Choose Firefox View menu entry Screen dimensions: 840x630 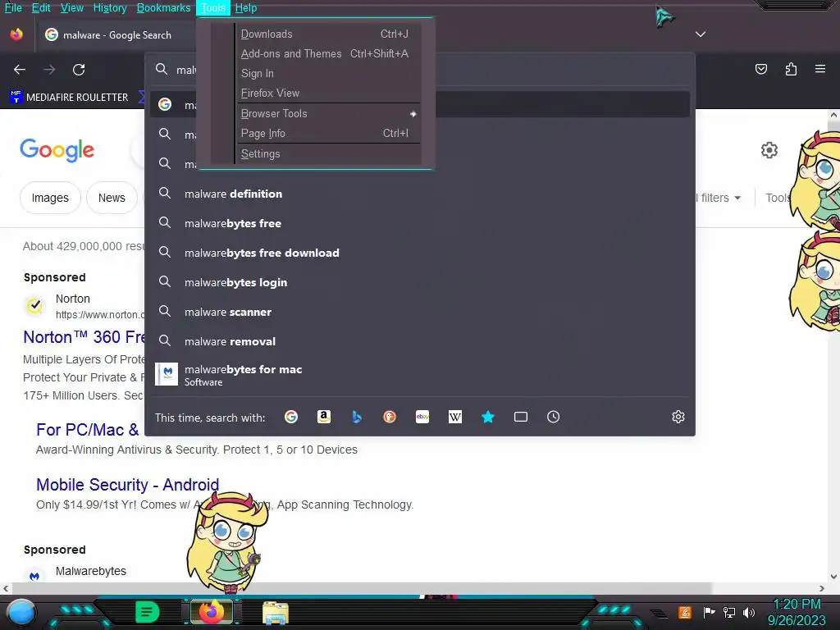coord(328,94)
